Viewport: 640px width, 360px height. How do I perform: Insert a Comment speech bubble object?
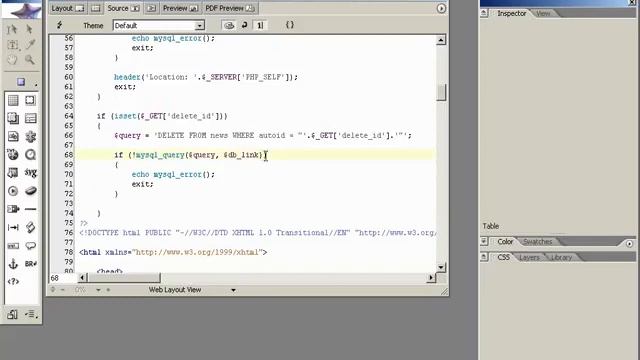pyautogui.click(x=30, y=246)
